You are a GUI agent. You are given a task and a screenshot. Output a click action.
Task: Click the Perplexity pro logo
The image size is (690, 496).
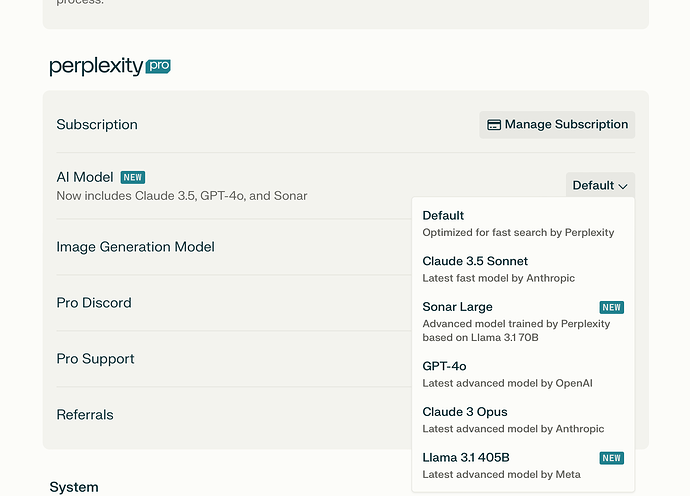(x=110, y=66)
